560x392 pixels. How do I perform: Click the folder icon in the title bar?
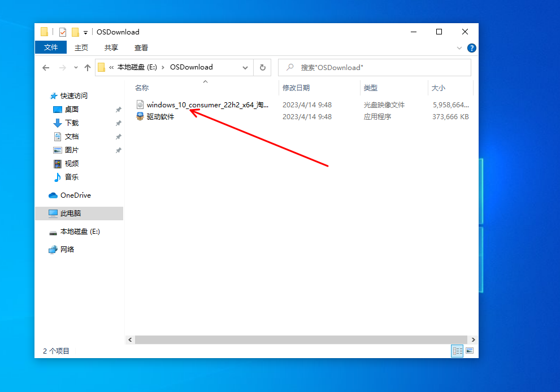click(44, 32)
